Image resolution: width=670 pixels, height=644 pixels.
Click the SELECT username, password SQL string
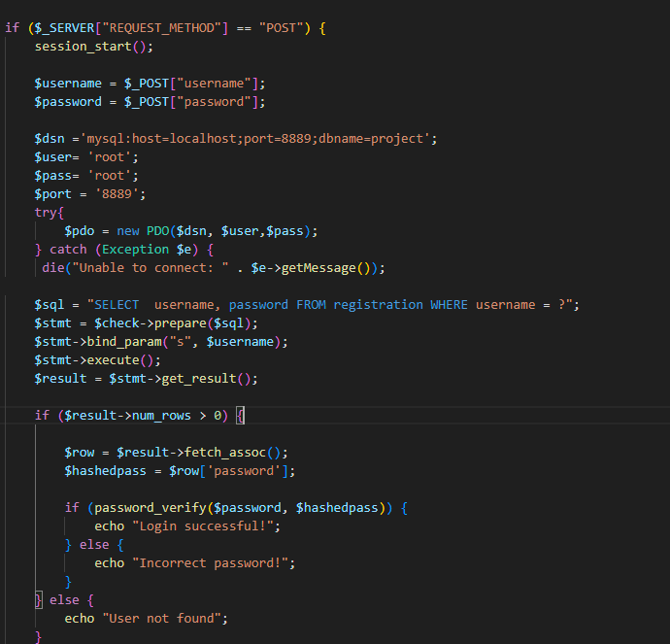click(x=330, y=305)
